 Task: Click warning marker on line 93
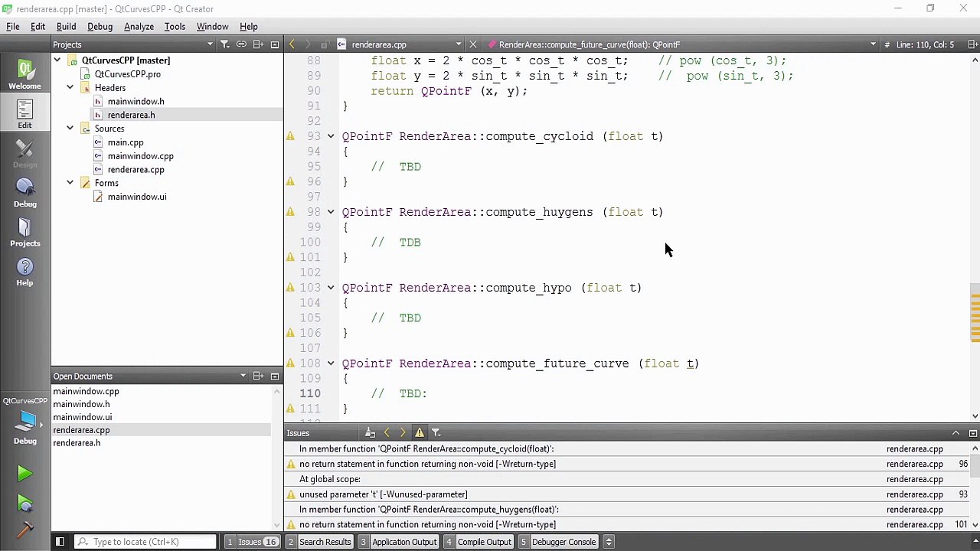pos(290,136)
